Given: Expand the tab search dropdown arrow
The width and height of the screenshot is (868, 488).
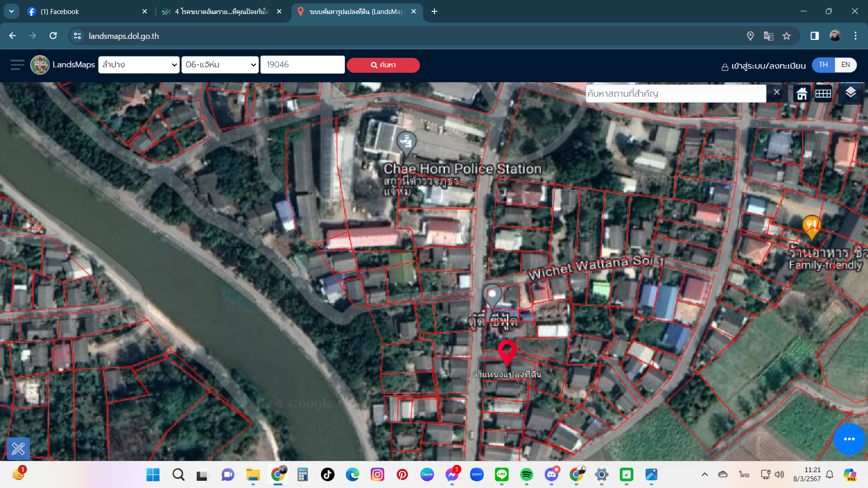Looking at the screenshot, I should pyautogui.click(x=11, y=12).
